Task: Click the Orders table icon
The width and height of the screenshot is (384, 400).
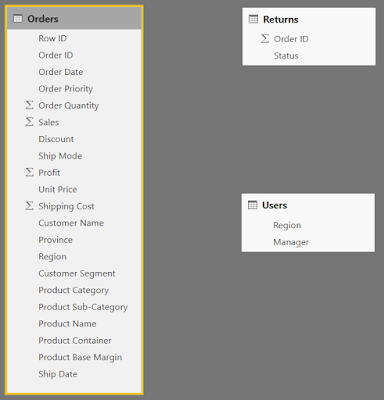Action: (18, 19)
